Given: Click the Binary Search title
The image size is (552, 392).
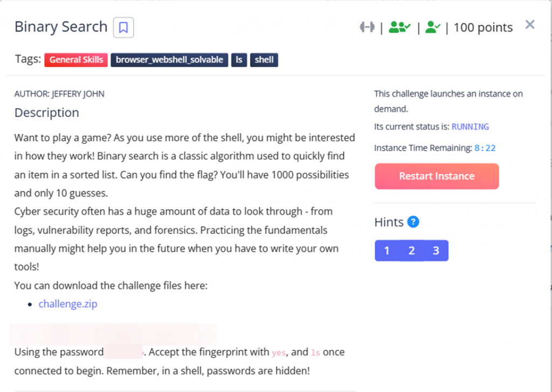Looking at the screenshot, I should pos(61,27).
